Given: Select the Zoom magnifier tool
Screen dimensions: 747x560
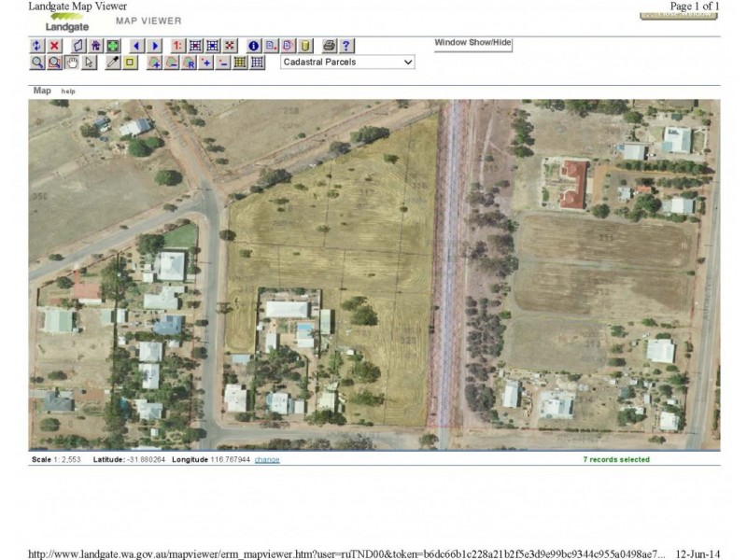Looking at the screenshot, I should tap(35, 63).
